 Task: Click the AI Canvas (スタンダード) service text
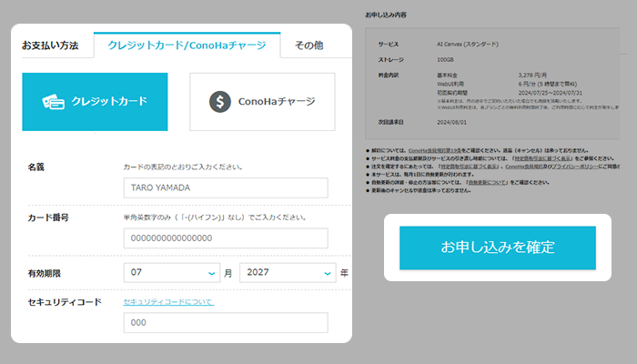tap(468, 45)
